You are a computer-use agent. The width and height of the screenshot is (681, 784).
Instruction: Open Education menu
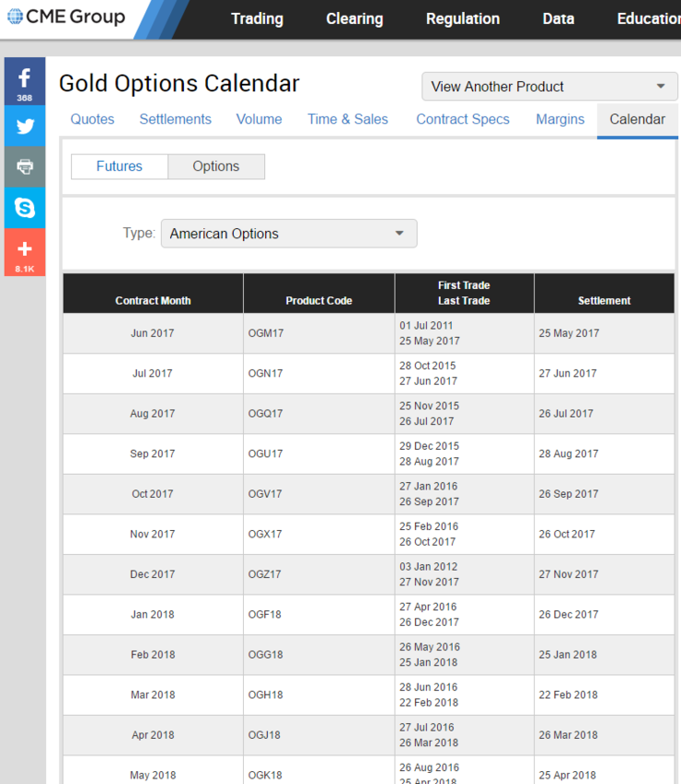tap(649, 19)
